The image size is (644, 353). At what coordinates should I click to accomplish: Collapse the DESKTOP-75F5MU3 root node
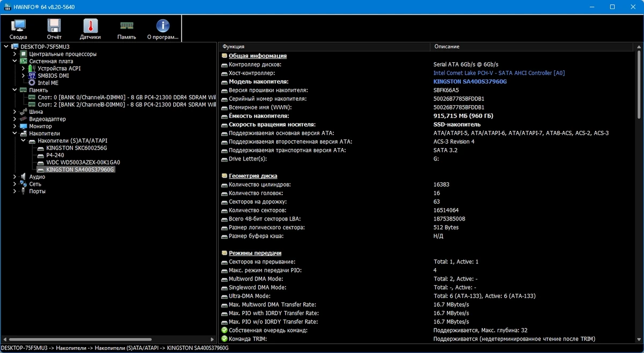tap(6, 47)
